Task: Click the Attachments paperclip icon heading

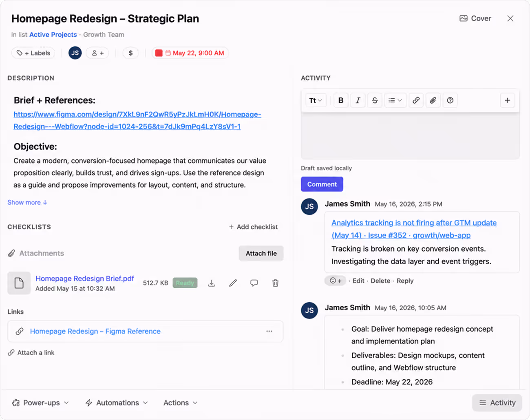Action: [11, 253]
